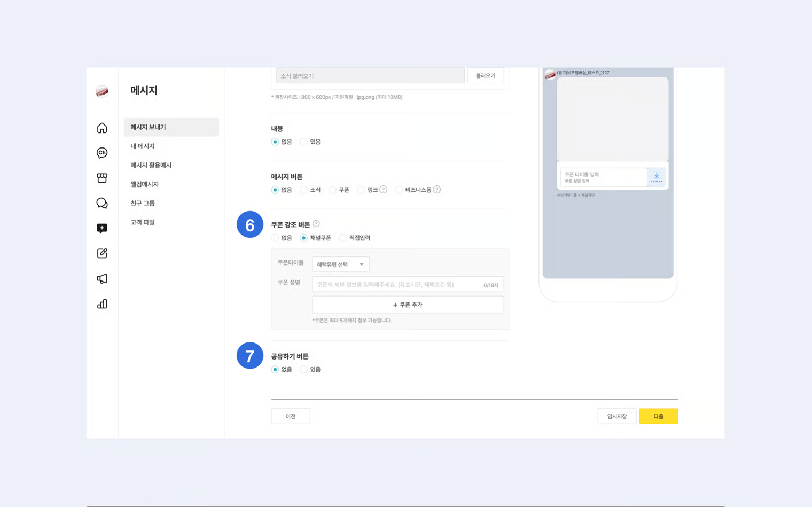Click help icon next to 쿠폰 강조 버튼
This screenshot has width=812, height=507.
tap(316, 224)
